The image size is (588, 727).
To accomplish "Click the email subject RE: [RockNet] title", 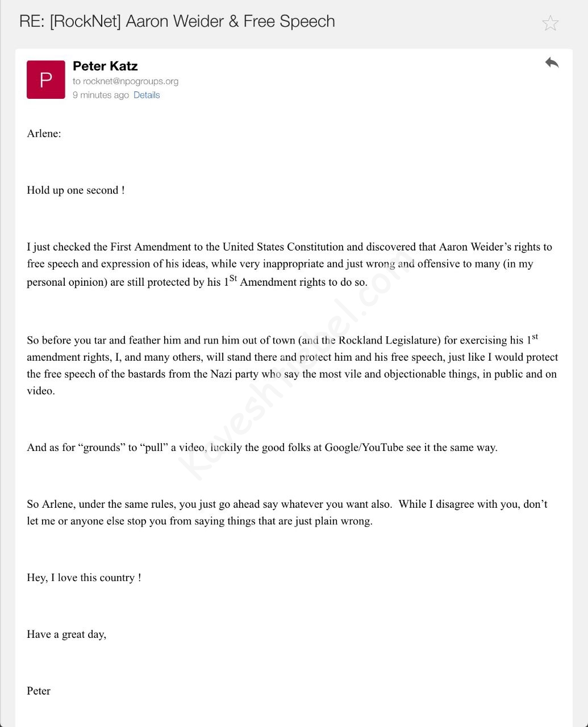I will click(x=177, y=22).
